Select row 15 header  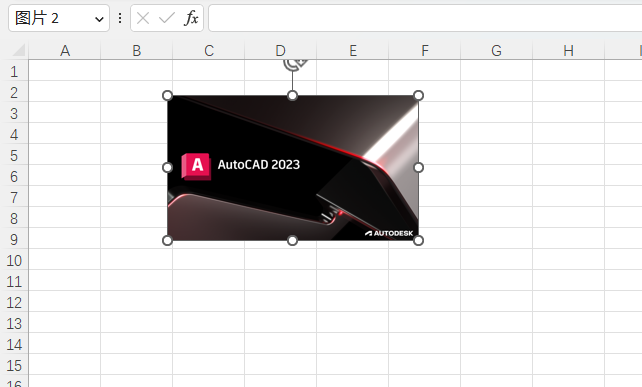[x=14, y=366]
